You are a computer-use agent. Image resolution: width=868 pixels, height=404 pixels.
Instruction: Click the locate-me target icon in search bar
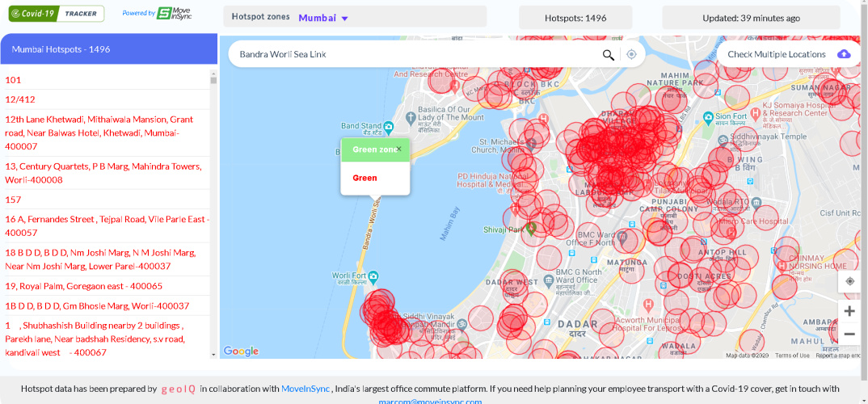pyautogui.click(x=631, y=55)
